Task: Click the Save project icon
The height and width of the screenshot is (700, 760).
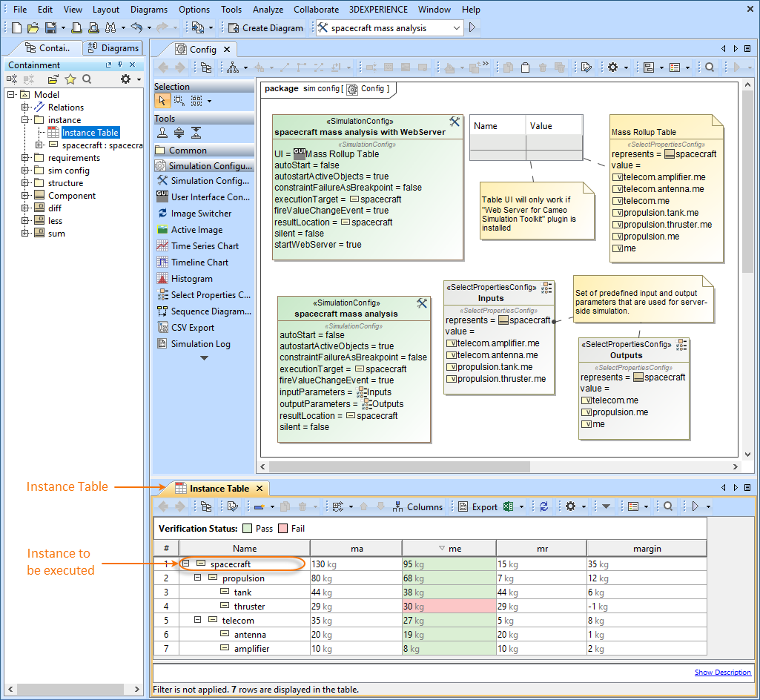Action: 50,28
